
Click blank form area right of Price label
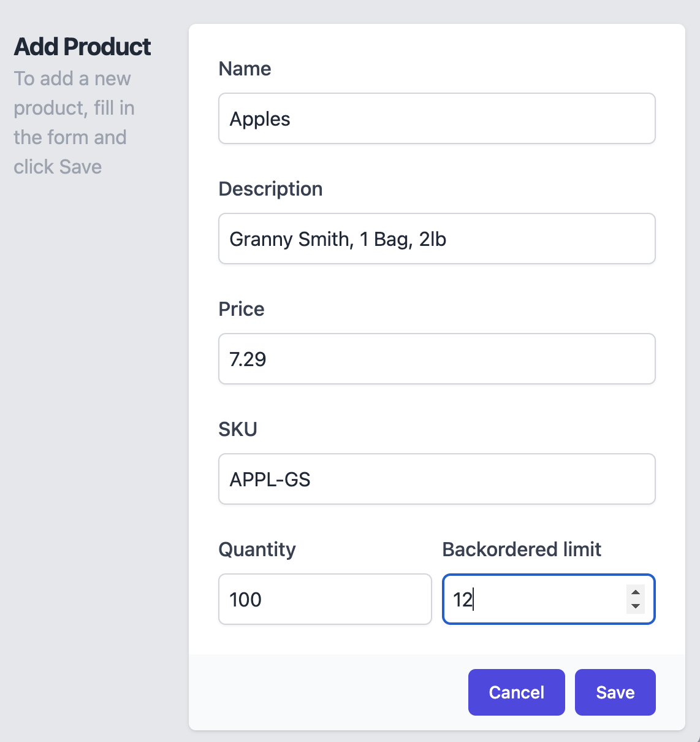pos(460,309)
